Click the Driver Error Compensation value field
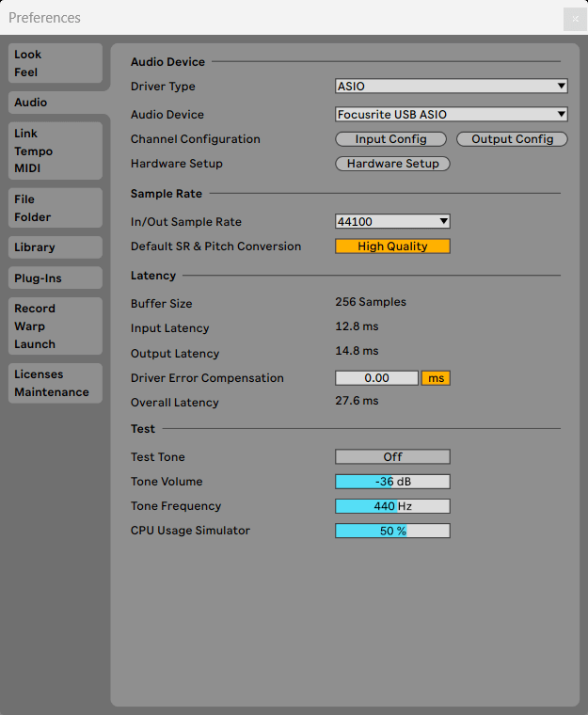The height and width of the screenshot is (715, 588). (x=376, y=378)
